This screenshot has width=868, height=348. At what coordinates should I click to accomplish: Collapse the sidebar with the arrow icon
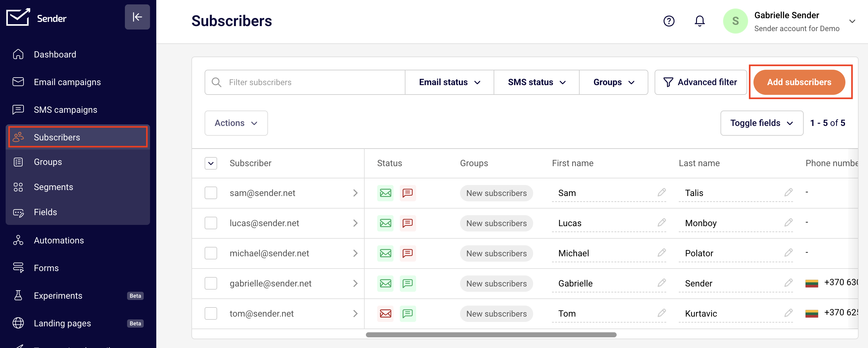pyautogui.click(x=137, y=17)
